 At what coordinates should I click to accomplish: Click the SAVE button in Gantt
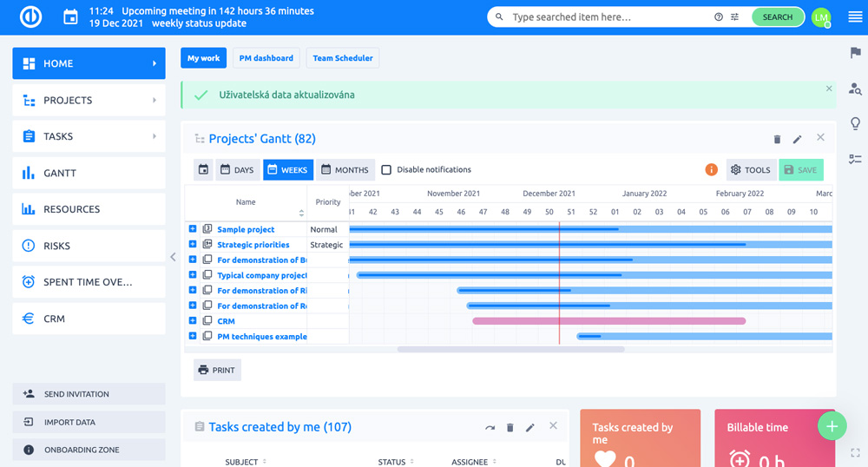(801, 170)
